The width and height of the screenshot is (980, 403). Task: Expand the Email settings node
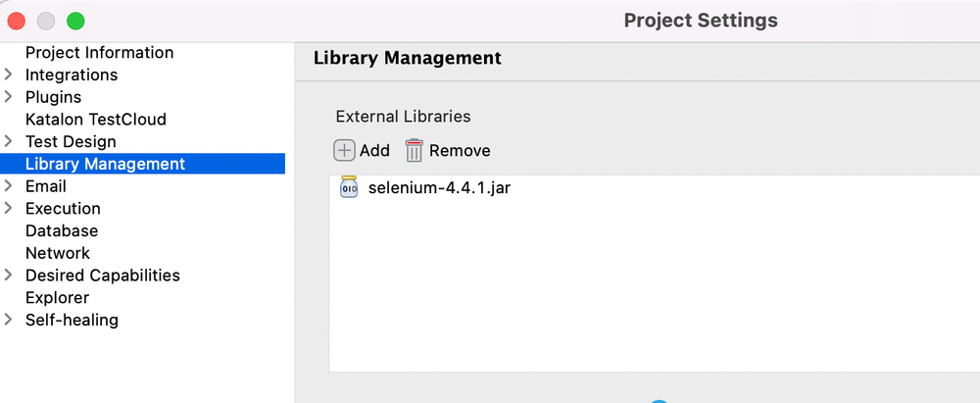(x=9, y=186)
